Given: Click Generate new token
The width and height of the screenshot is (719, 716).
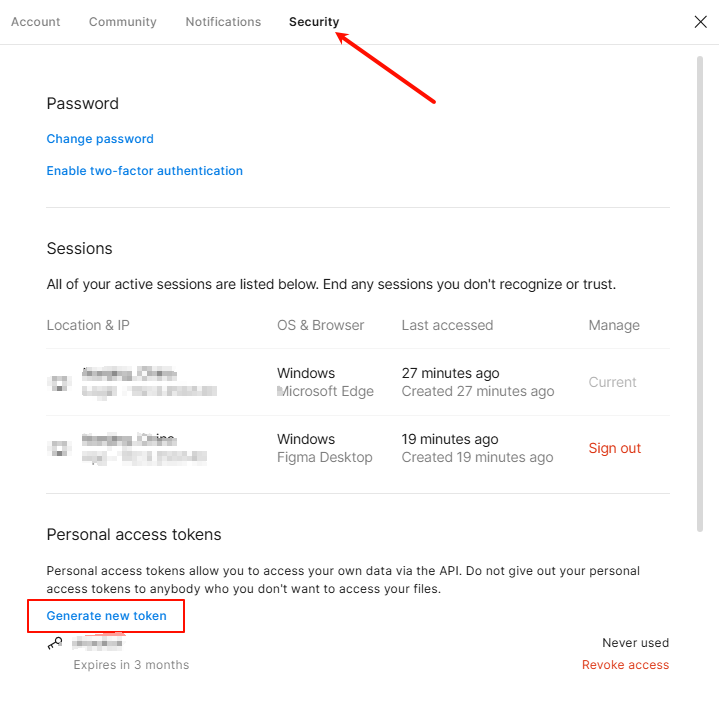Looking at the screenshot, I should [x=106, y=616].
